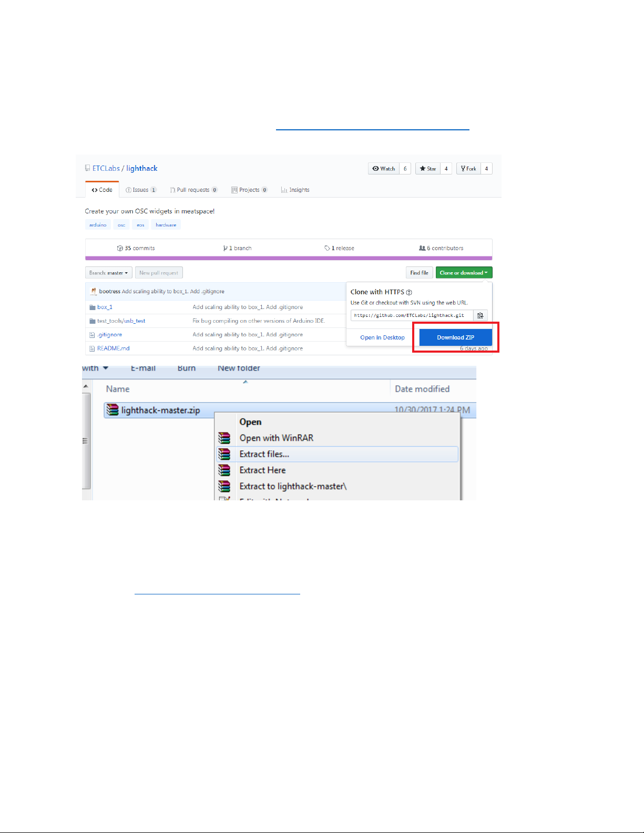Open the 1 branch link

pyautogui.click(x=238, y=249)
